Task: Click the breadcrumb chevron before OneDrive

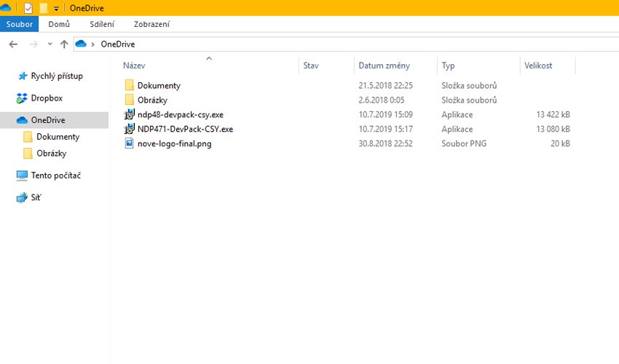Action: click(x=92, y=44)
